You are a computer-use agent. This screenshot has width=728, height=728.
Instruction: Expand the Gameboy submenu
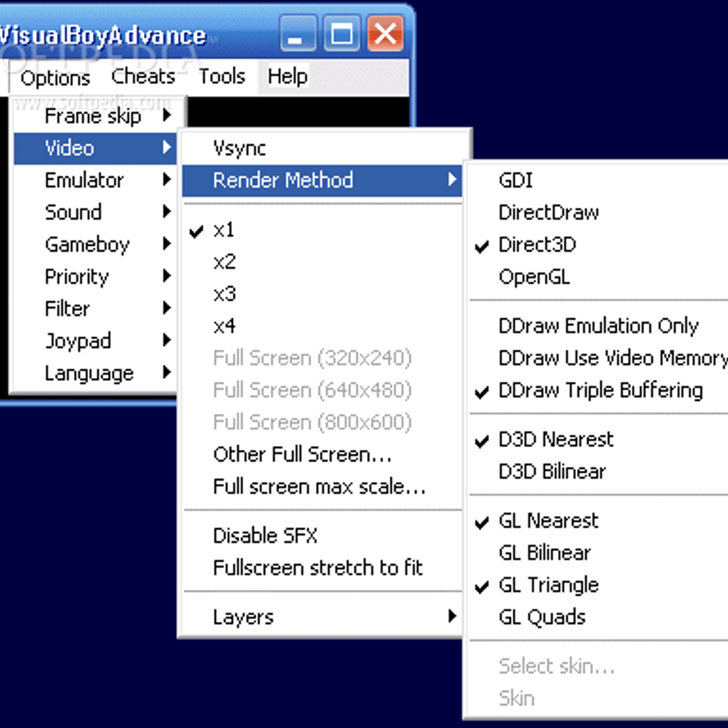click(95, 244)
